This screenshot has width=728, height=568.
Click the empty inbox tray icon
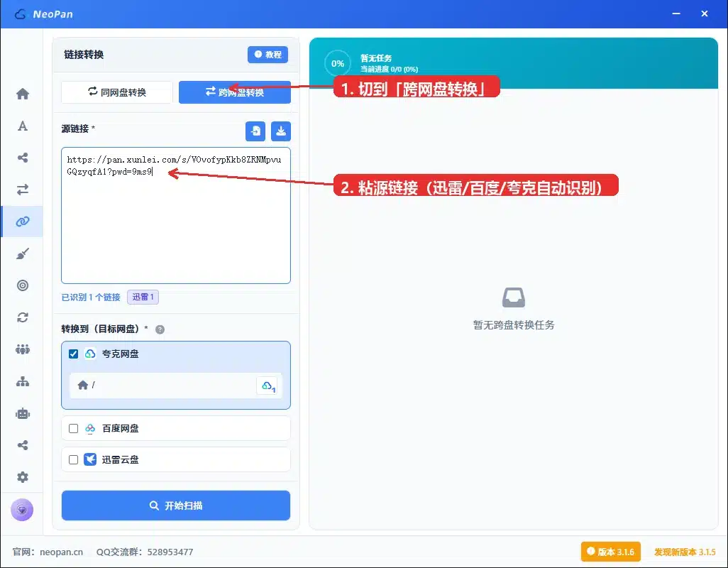click(x=514, y=297)
